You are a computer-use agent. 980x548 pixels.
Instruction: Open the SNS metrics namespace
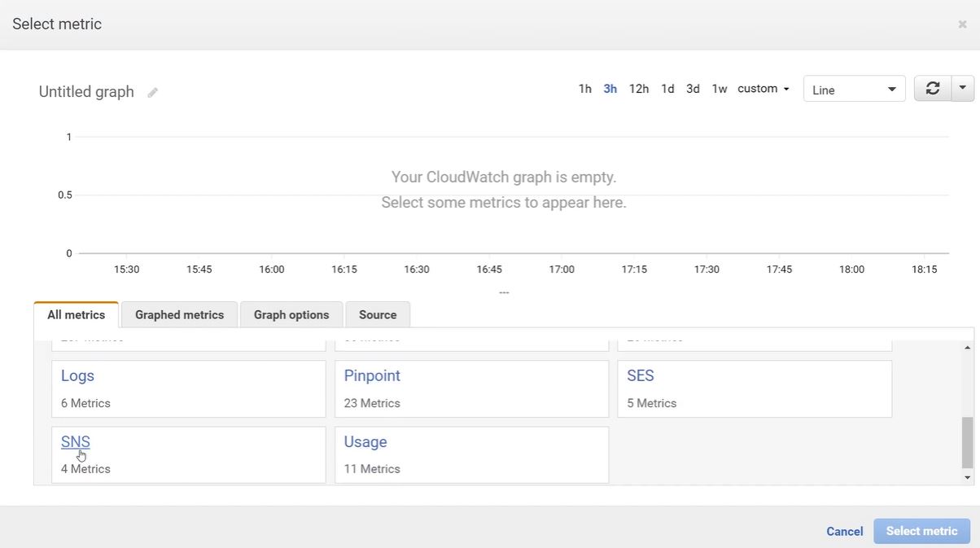pyautogui.click(x=76, y=442)
